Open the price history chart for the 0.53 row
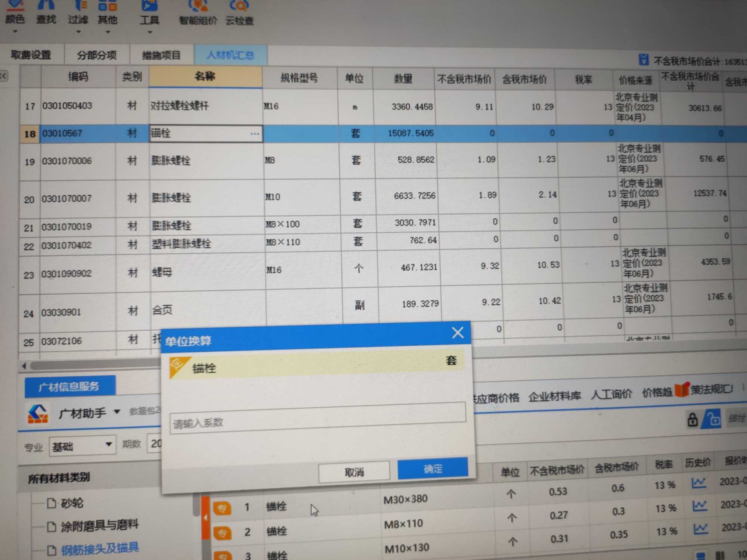 click(698, 483)
